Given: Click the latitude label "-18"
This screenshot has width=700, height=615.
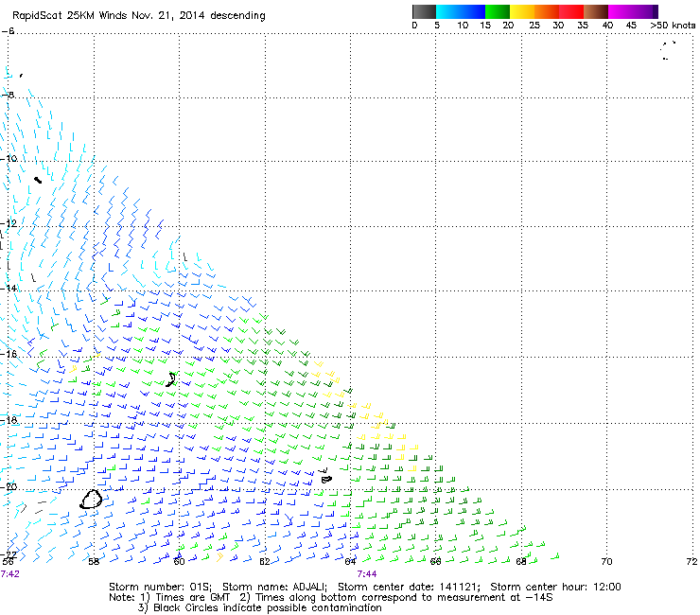Looking at the screenshot, I should pyautogui.click(x=9, y=420).
